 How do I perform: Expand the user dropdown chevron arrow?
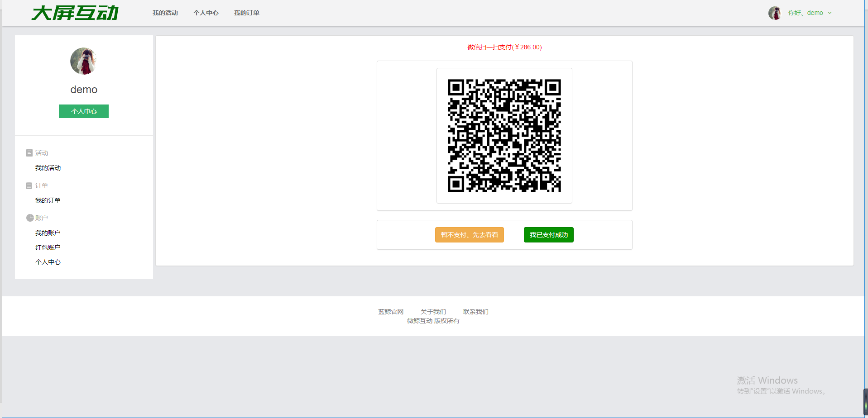[830, 13]
